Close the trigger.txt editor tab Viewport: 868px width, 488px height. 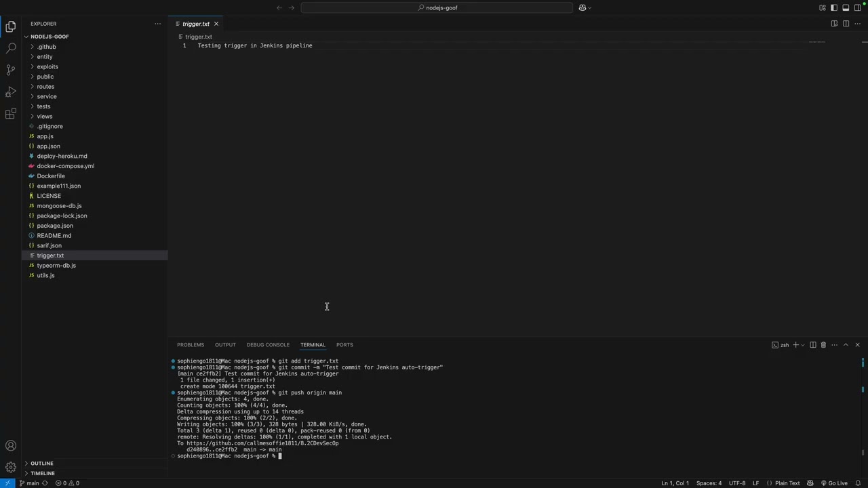click(x=216, y=24)
